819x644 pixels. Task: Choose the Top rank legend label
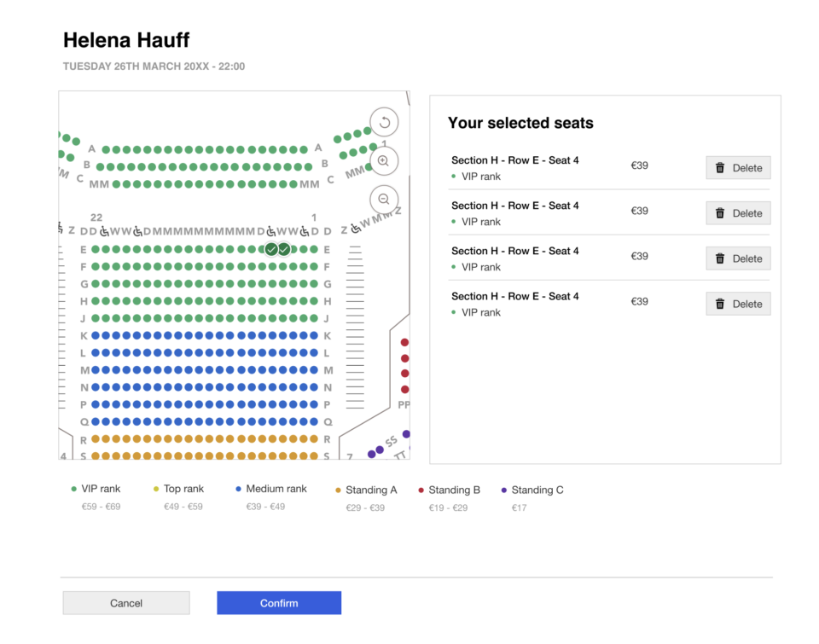click(x=183, y=490)
